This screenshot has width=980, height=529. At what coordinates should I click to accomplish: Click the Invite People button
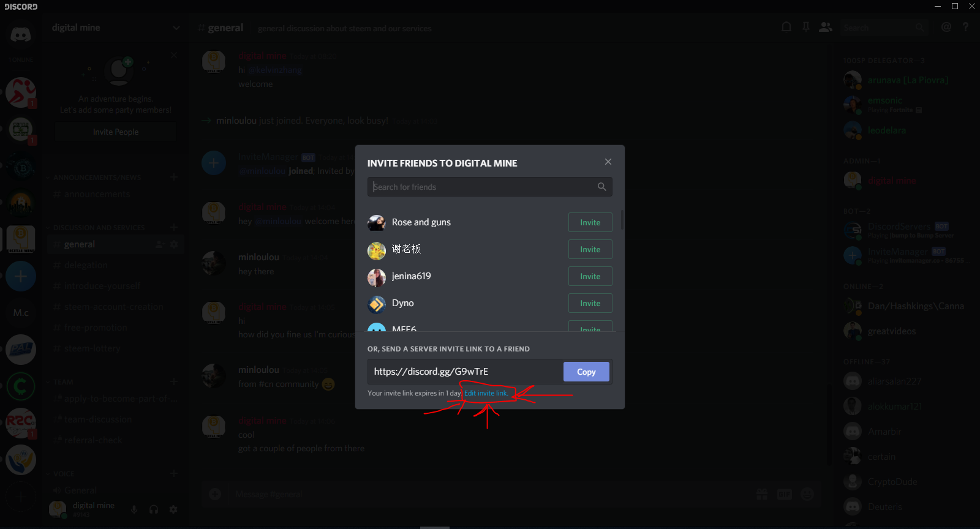[x=116, y=132]
